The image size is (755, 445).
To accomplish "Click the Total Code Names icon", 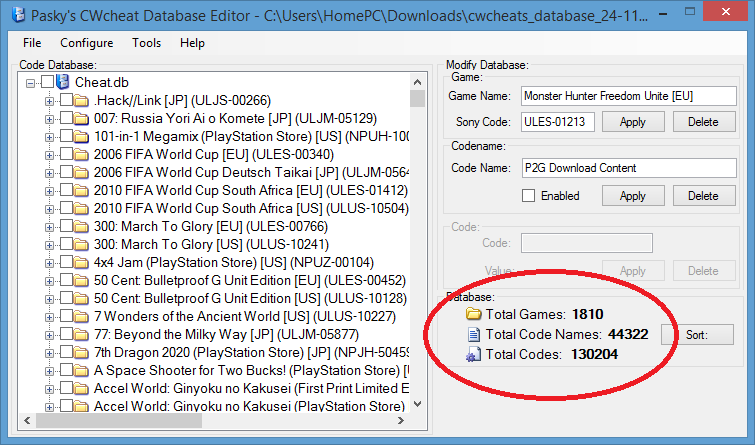I will pyautogui.click(x=474, y=334).
